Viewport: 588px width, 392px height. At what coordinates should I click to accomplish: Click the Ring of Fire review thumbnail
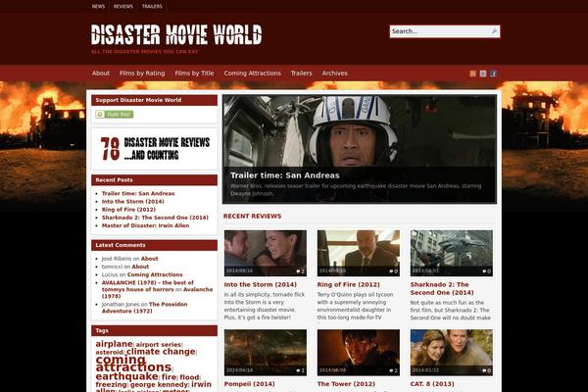358,253
